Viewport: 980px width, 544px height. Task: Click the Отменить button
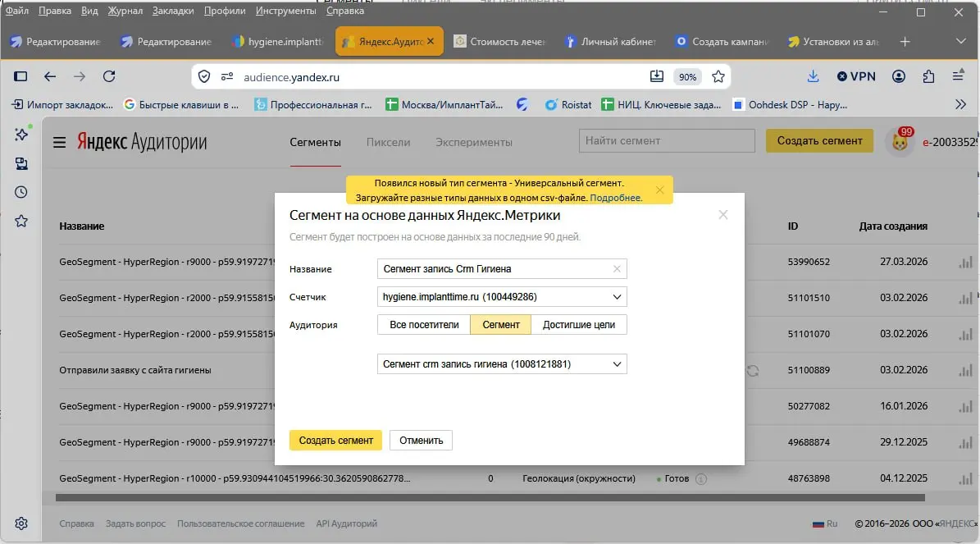422,440
